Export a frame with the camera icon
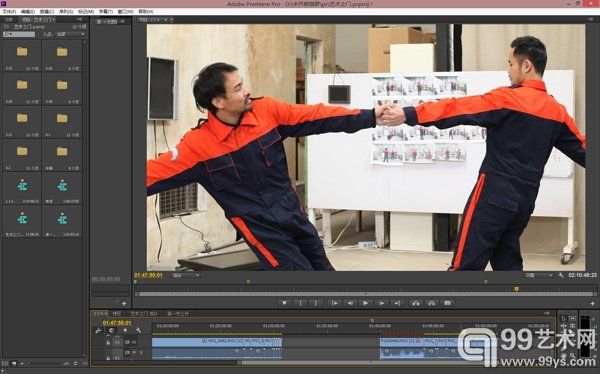The width and height of the screenshot is (600, 374). [447, 303]
